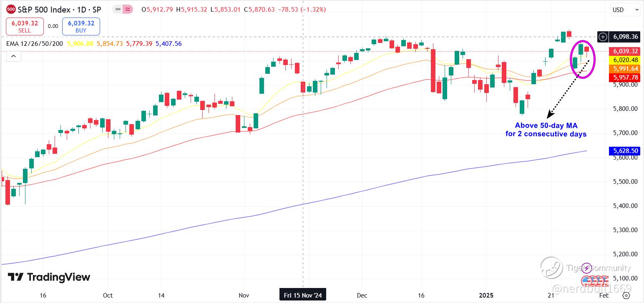Image resolution: width=644 pixels, height=303 pixels.
Task: Click the 6,039.32 BUY button
Action: pos(81,27)
